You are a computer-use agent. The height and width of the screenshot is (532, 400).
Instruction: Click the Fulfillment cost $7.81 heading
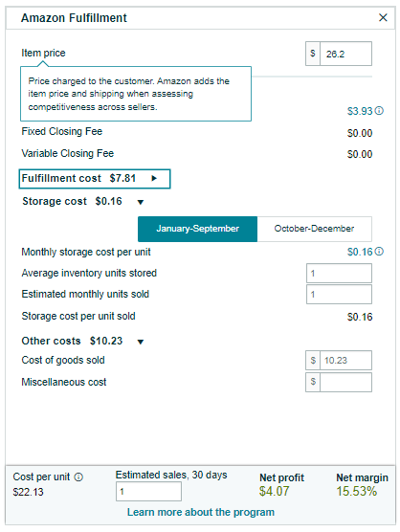[78, 178]
